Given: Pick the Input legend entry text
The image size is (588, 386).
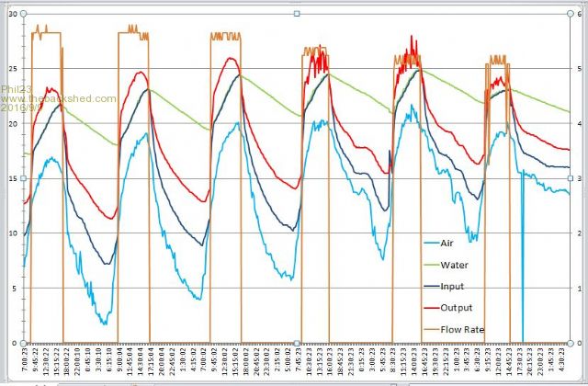Looking at the screenshot, I should [453, 286].
